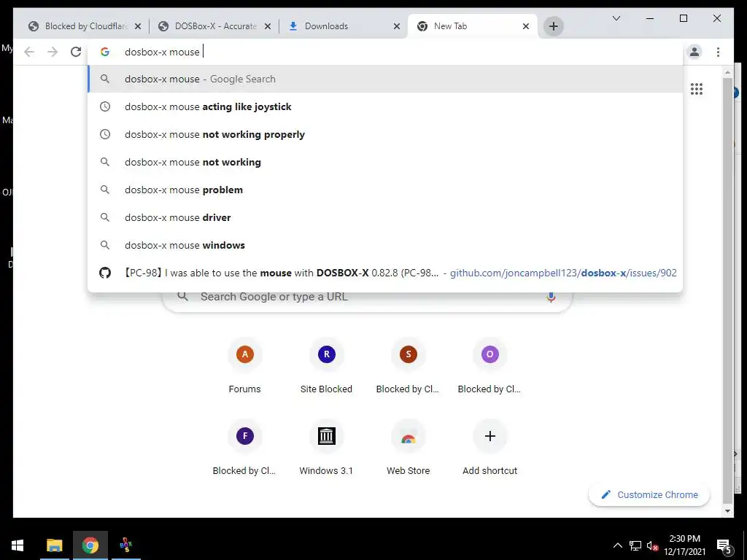Open the Web Store shortcut
Viewport: 747px width, 560px height.
tap(409, 448)
